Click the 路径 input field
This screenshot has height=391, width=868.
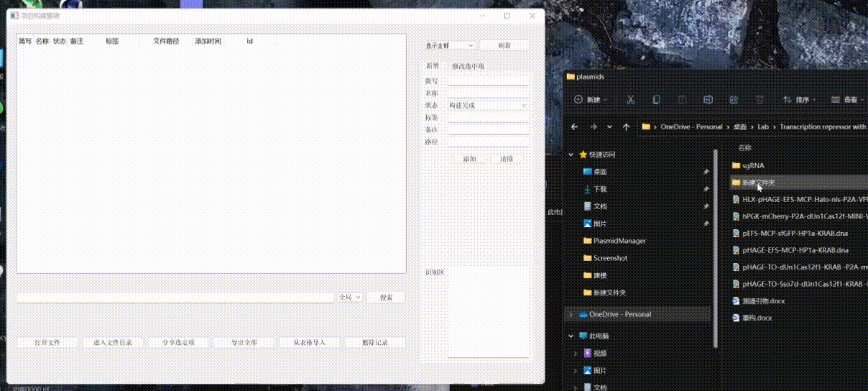(488, 142)
